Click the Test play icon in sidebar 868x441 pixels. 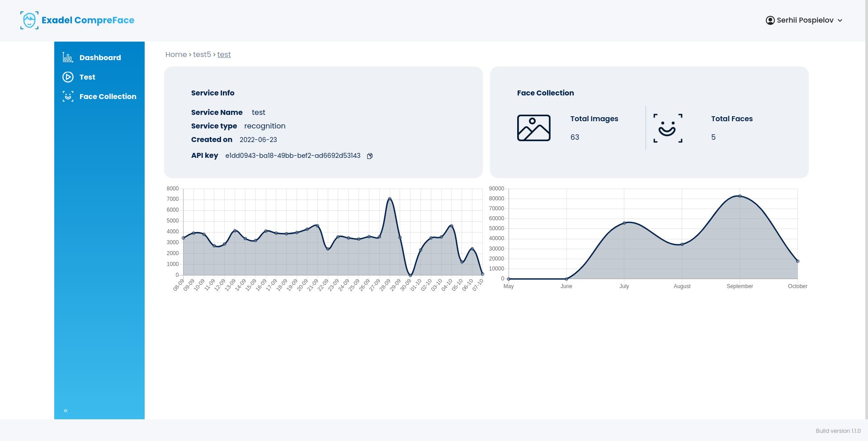point(67,77)
